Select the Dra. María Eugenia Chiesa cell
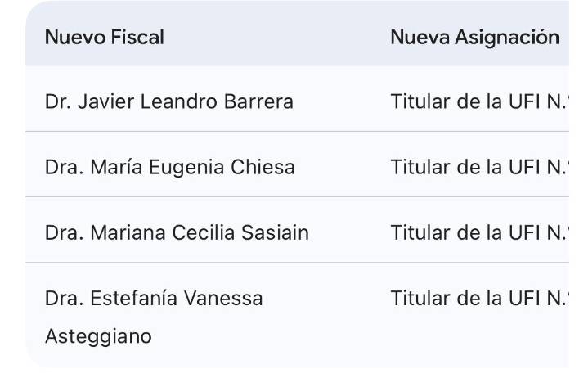 [x=170, y=168]
